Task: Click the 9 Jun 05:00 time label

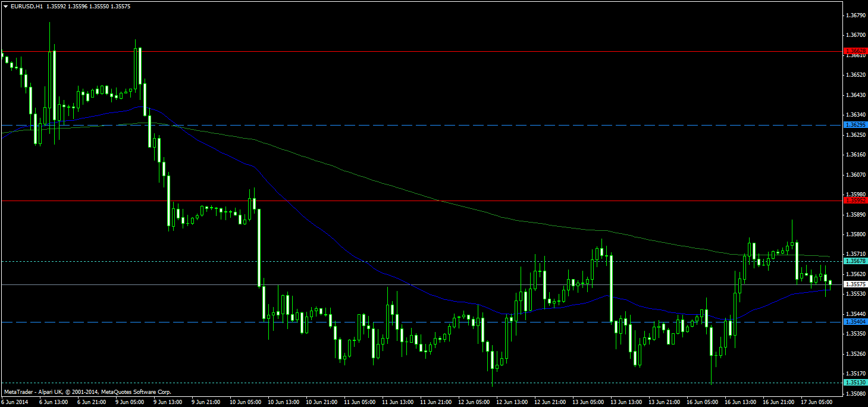Action: pyautogui.click(x=129, y=402)
